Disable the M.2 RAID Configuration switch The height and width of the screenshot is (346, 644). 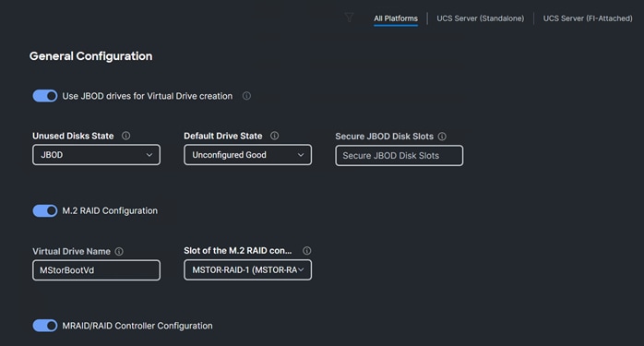[45, 210]
